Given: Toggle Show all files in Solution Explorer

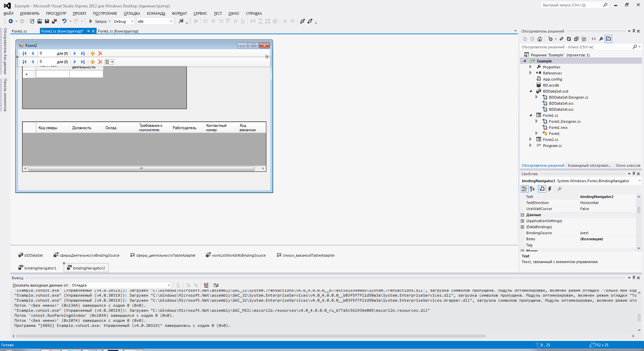Looking at the screenshot, I should (x=584, y=39).
